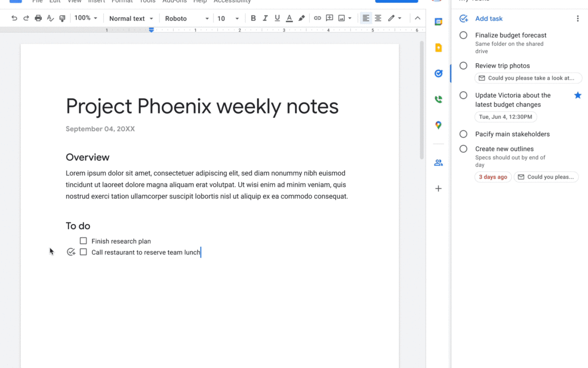Viewport: 588px width, 368px height.
Task: Mark Pacify main stakeholders as complete
Action: pyautogui.click(x=463, y=134)
